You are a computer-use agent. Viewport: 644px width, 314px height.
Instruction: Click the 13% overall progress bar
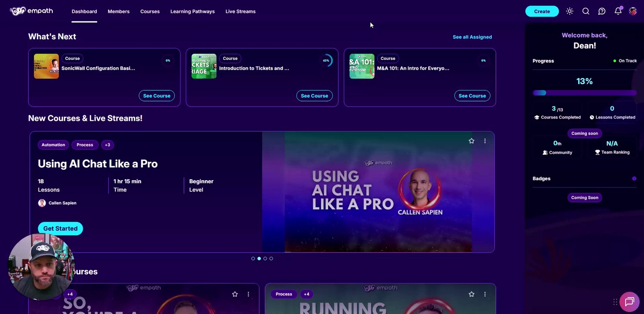(585, 93)
